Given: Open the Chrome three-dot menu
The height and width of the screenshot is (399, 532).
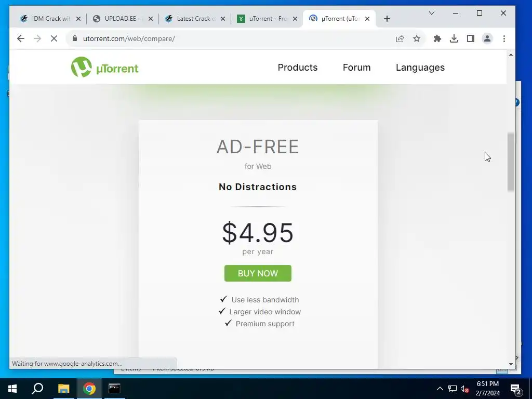Looking at the screenshot, I should [x=504, y=38].
